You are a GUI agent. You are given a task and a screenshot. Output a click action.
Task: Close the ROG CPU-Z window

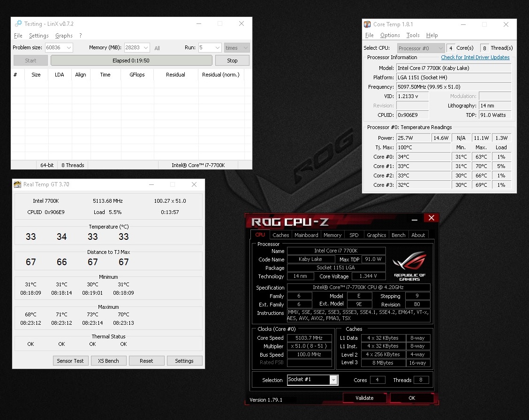tap(431, 218)
